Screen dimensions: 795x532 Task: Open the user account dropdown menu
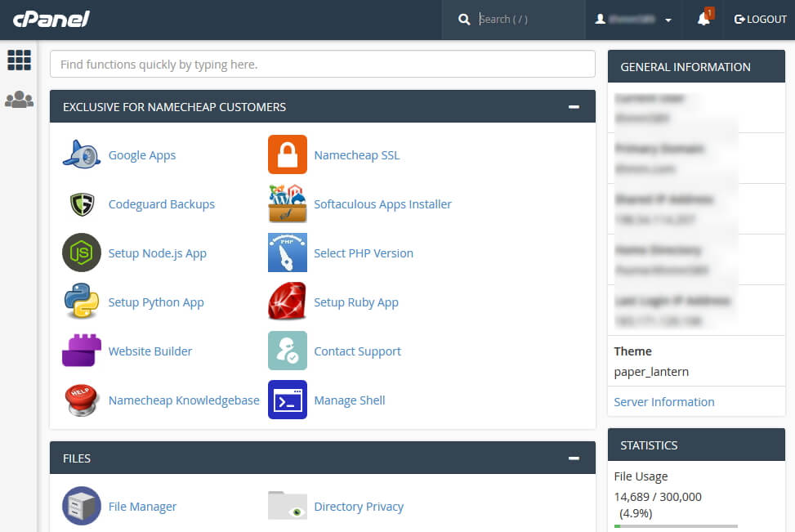(633, 20)
